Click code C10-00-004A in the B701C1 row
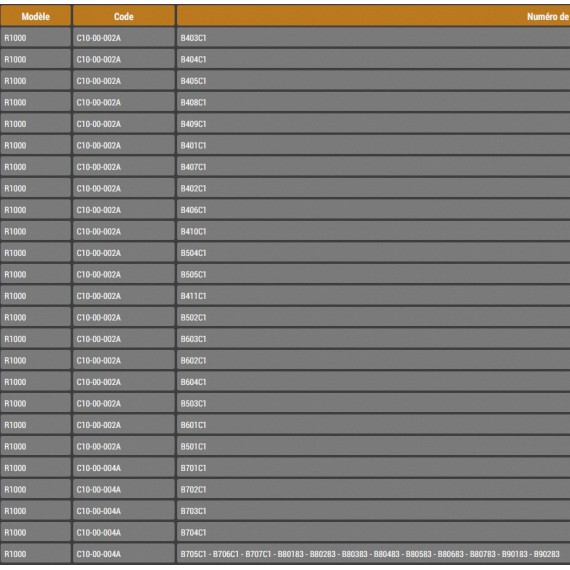The height and width of the screenshot is (570, 570). [x=99, y=468]
